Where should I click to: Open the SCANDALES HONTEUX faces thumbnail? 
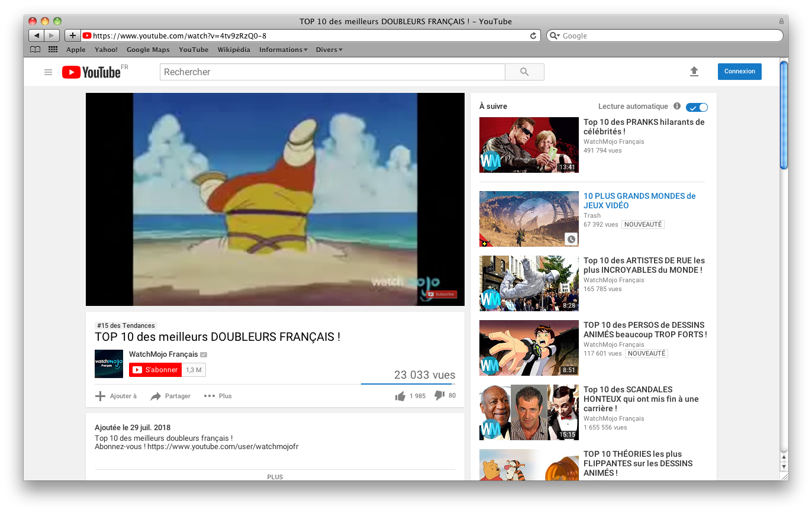(529, 412)
